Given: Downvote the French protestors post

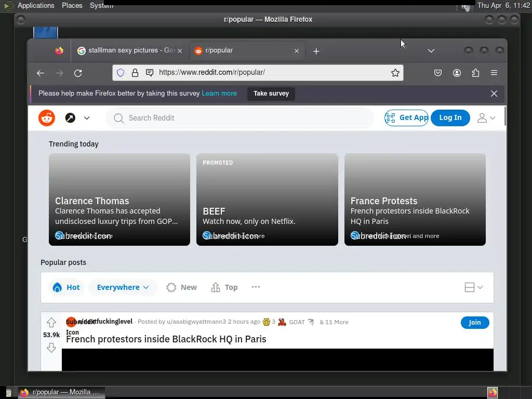Looking at the screenshot, I should 51,348.
